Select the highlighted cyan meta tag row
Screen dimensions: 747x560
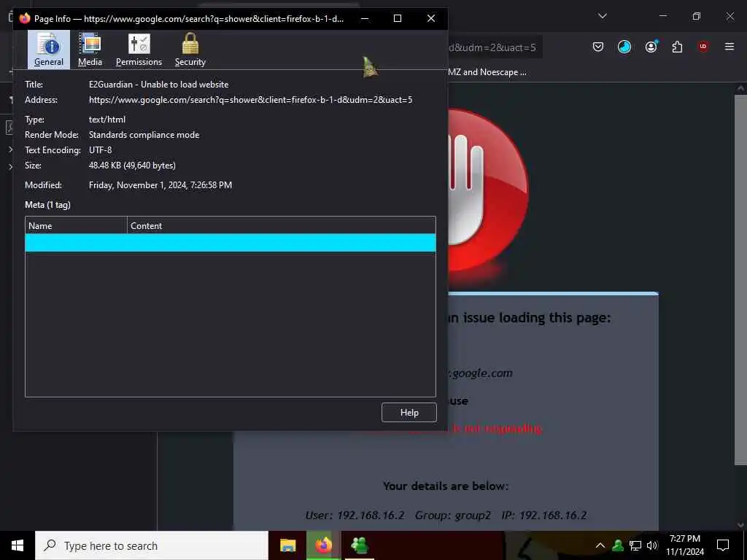tap(230, 242)
